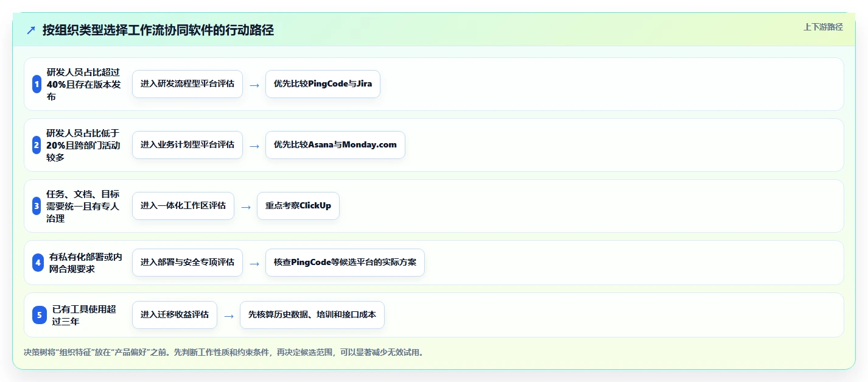Select 先核算历史数据、培训和接口成本 box
868x382 pixels.
312,315
